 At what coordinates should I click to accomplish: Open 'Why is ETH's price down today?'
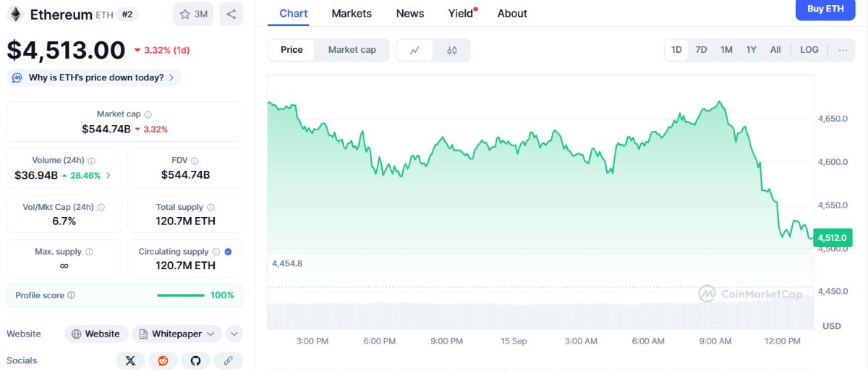94,77
